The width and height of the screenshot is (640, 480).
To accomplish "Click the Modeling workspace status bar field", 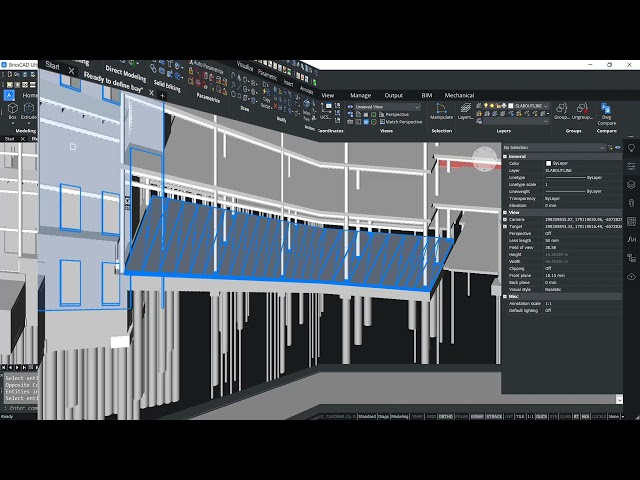I will 400,416.
